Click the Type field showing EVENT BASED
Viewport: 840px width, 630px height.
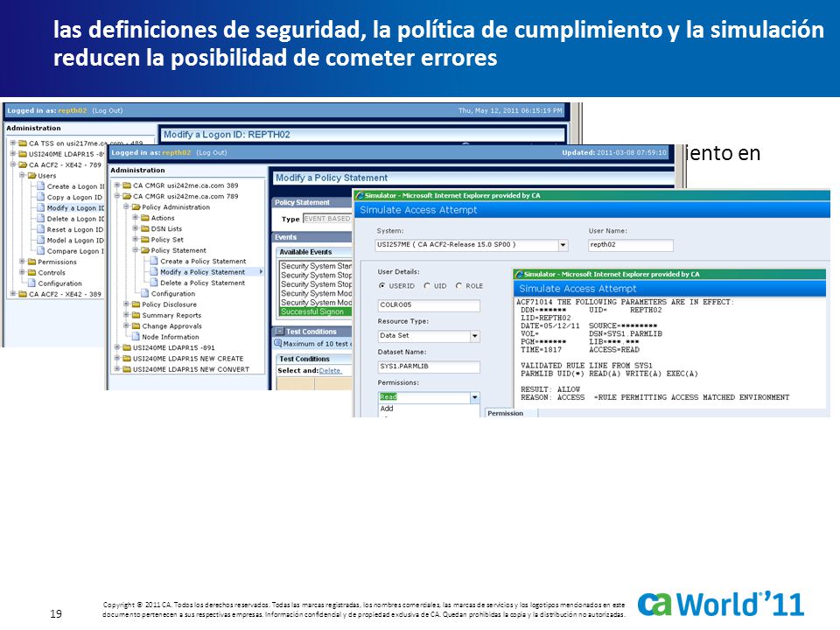pos(326,219)
